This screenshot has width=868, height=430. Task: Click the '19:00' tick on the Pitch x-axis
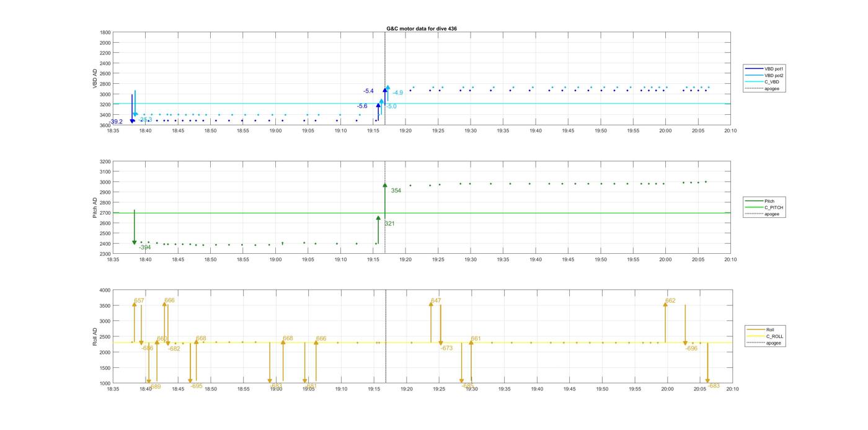(275, 259)
